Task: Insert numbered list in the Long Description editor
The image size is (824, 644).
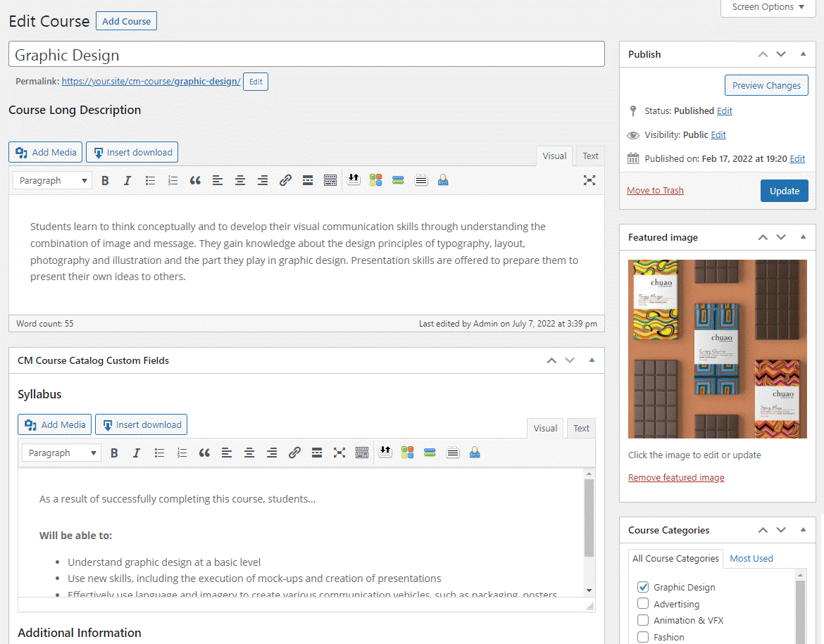Action: 173,181
